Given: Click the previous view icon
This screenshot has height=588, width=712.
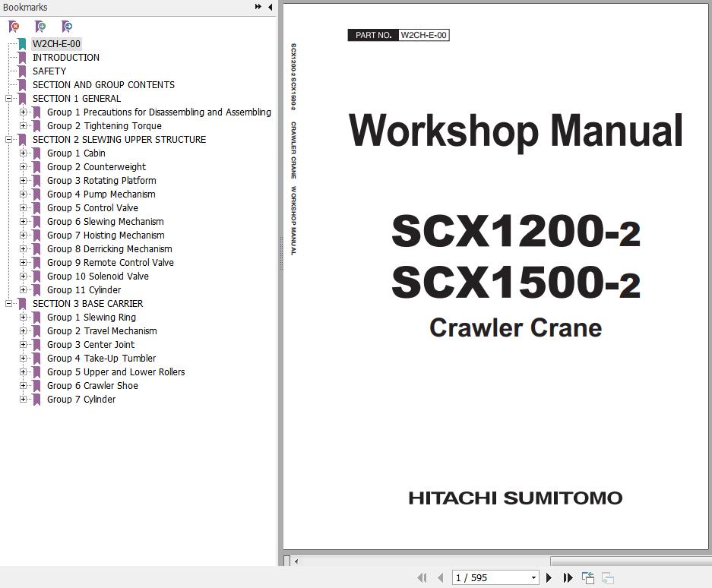Looking at the screenshot, I should point(588,577).
